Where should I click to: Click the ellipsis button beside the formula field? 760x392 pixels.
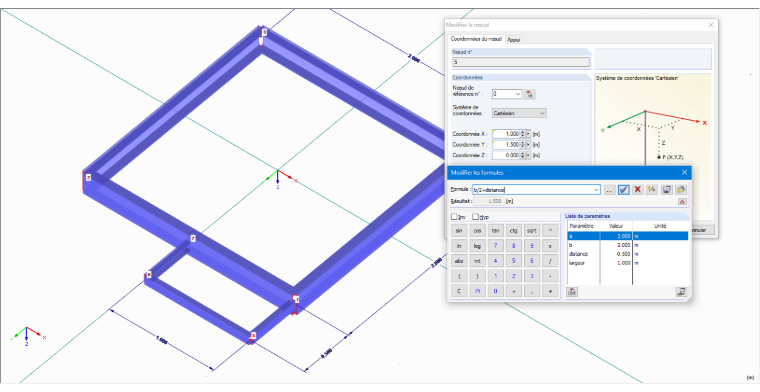(610, 190)
